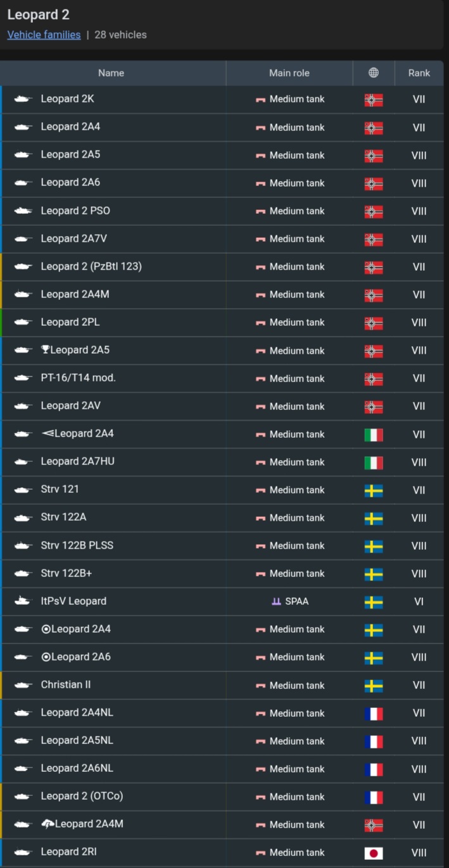Click German flag on Leopard 2A7V row
This screenshot has width=449, height=868.
pyautogui.click(x=374, y=239)
